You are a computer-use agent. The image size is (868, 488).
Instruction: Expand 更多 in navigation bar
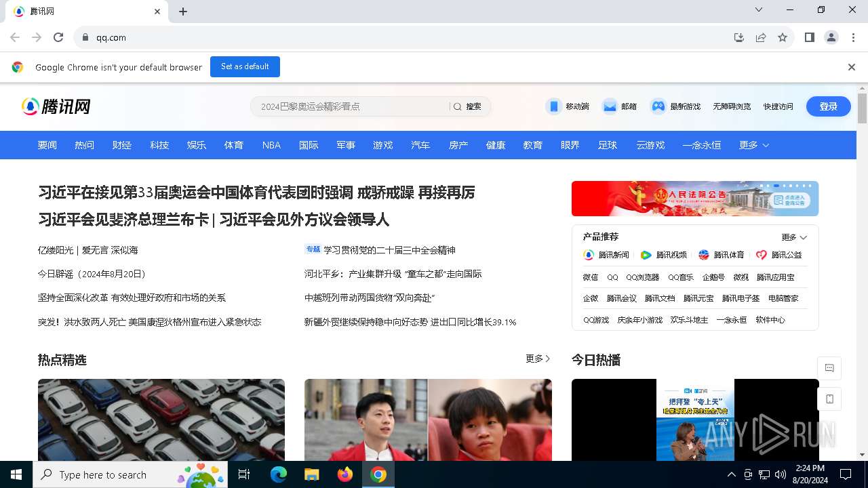point(754,145)
